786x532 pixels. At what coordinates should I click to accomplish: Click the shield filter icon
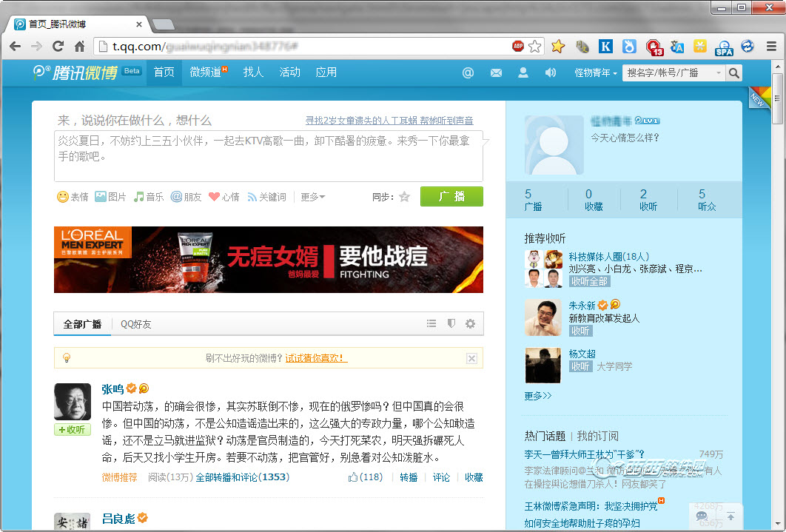(x=451, y=323)
